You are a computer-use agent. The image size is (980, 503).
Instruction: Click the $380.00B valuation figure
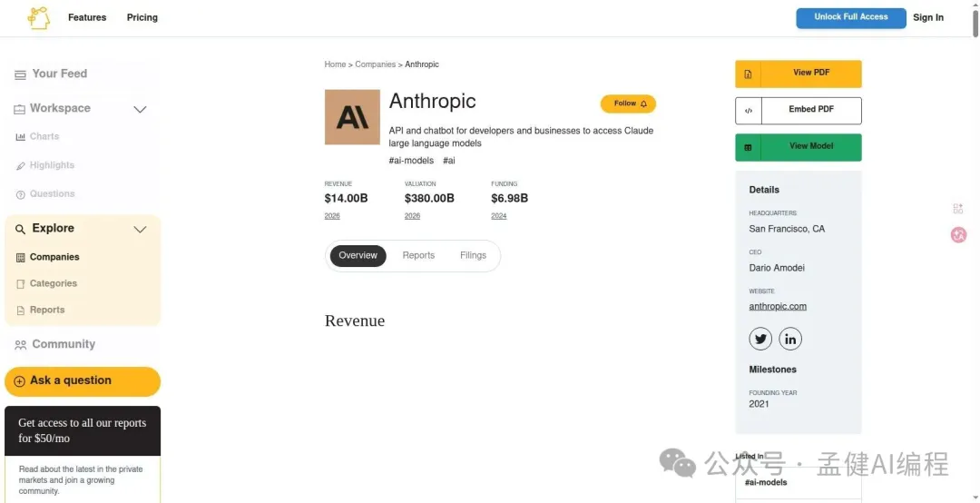click(429, 199)
